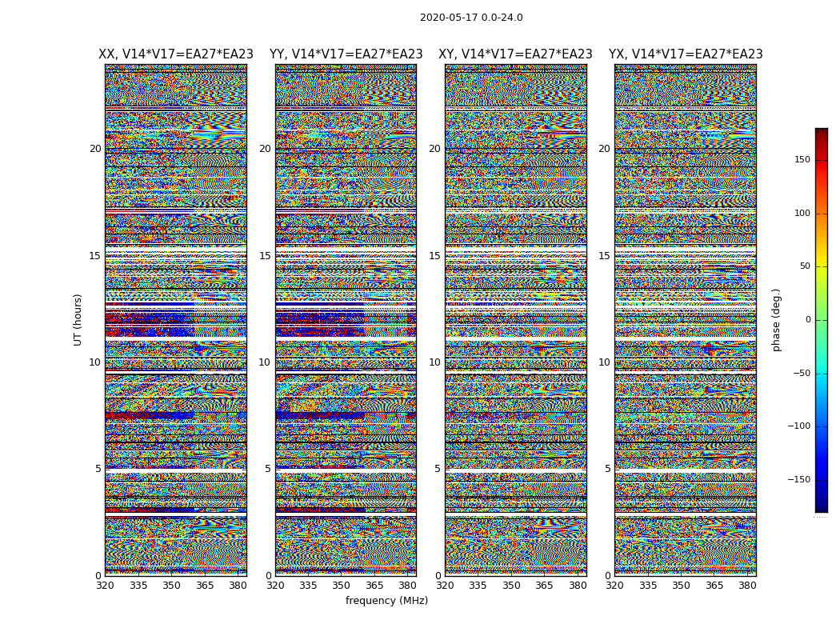
Task: Click the '335' frequency tick under the YX panel
Action: (648, 586)
